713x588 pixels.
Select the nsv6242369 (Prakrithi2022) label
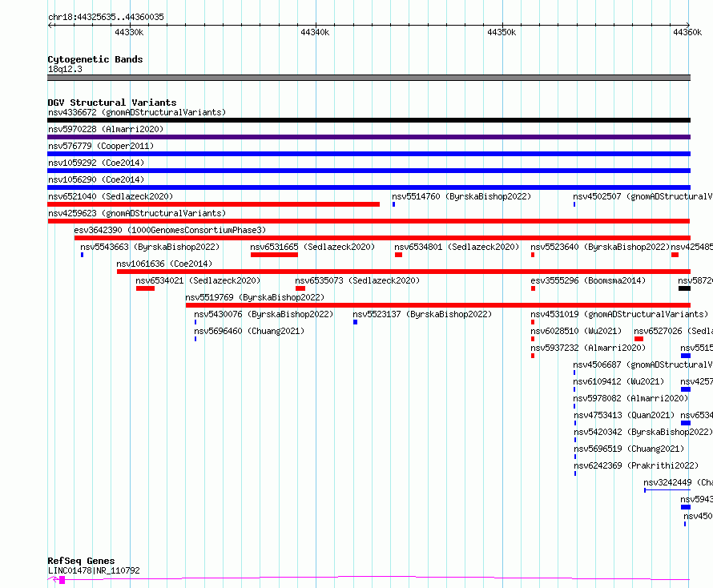[x=636, y=465]
